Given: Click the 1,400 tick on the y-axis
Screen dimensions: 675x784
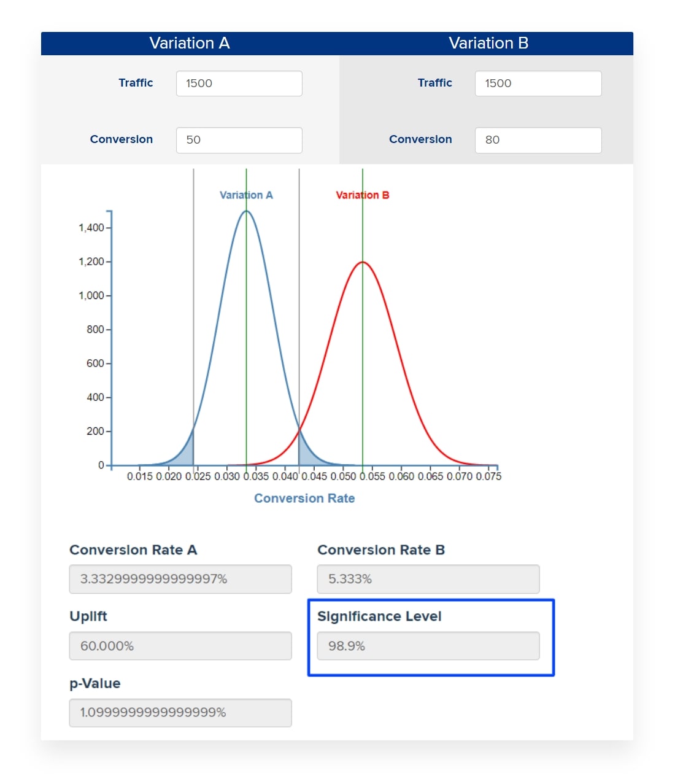Looking at the screenshot, I should [91, 228].
